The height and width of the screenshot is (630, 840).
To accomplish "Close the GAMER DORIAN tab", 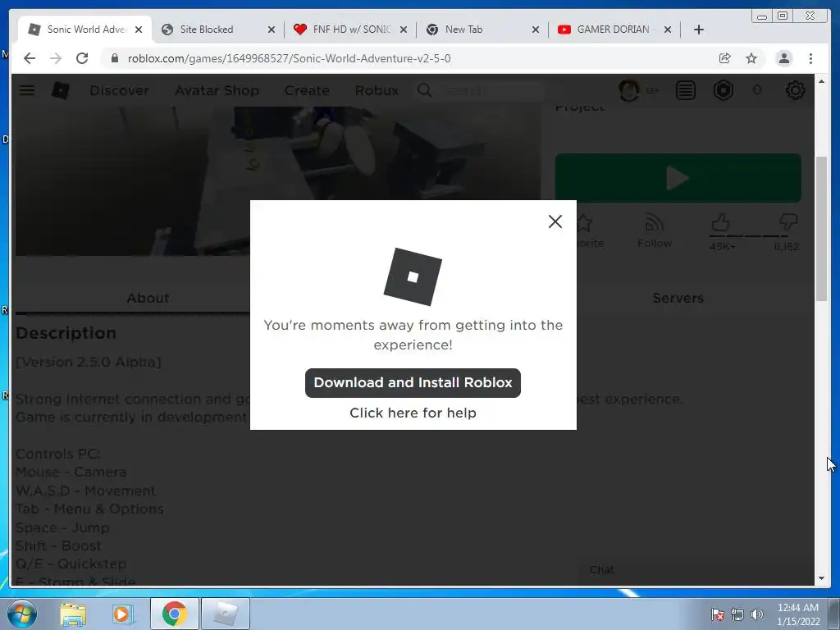I will (668, 30).
